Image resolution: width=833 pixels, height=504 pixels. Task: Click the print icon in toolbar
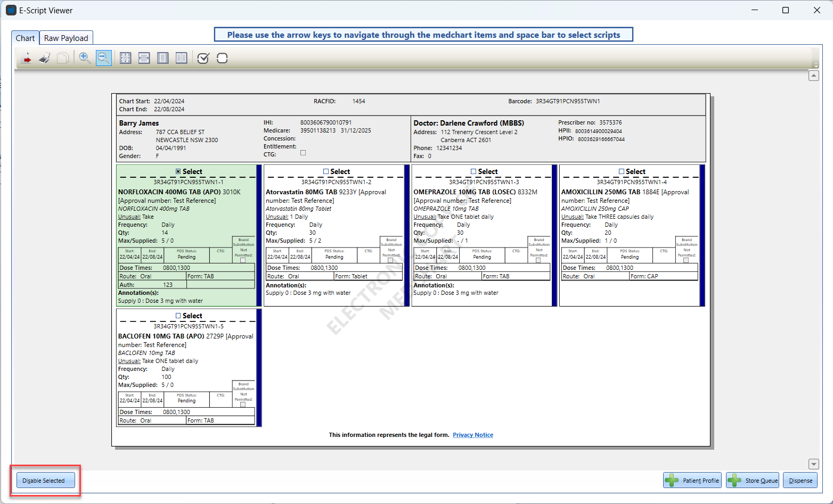45,58
